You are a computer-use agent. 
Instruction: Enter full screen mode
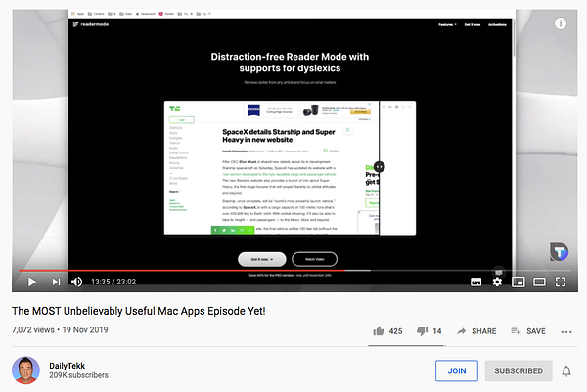[561, 282]
